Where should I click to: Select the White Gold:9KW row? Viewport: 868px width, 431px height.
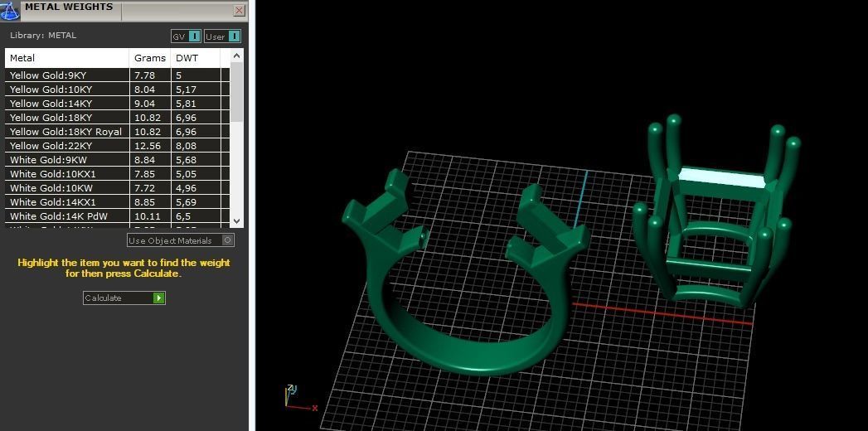(118, 160)
